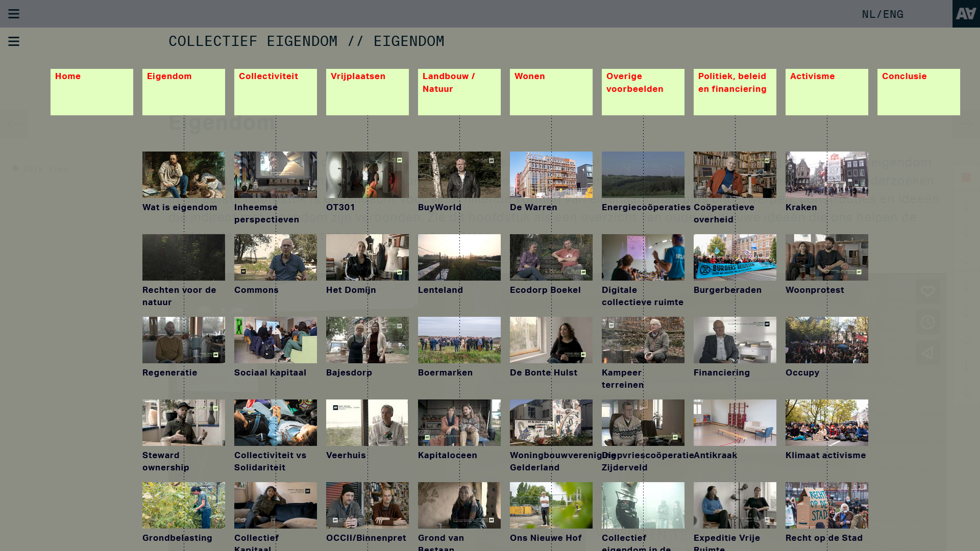
Task: Open the OT301 video thumbnail
Action: pyautogui.click(x=367, y=174)
